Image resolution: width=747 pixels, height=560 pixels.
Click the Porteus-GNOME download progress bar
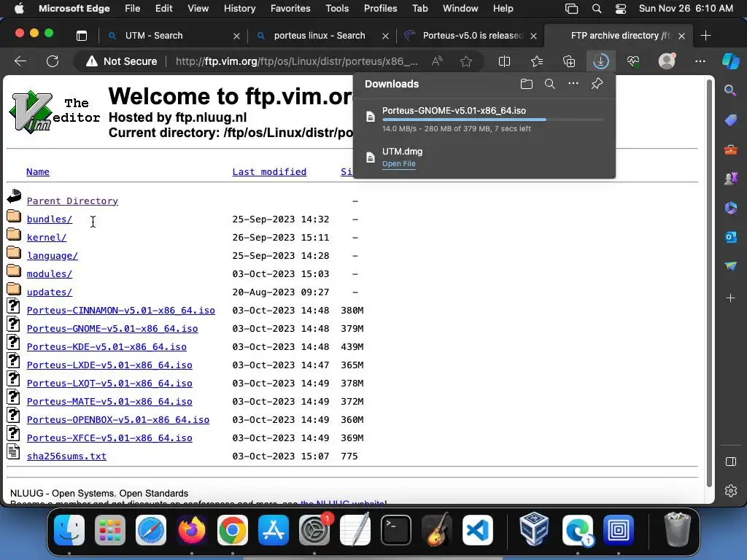point(492,120)
